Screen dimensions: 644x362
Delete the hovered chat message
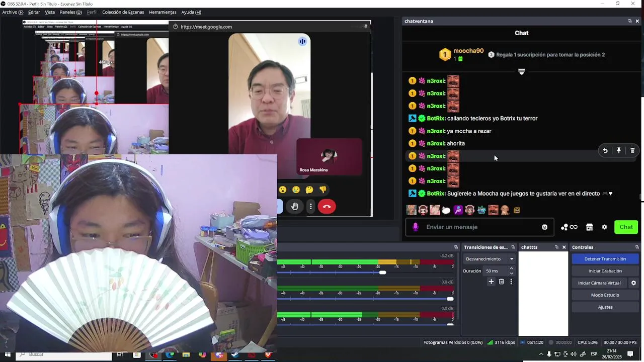(632, 150)
